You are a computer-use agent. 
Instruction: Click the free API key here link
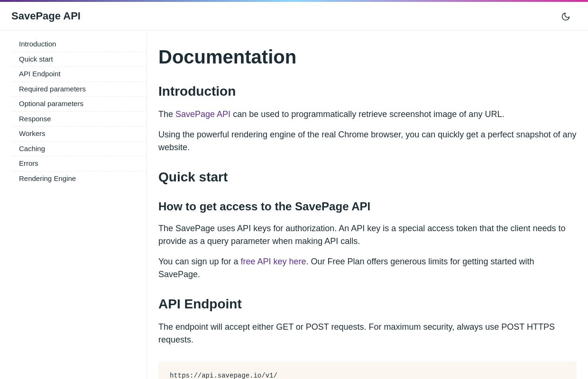coord(273,262)
